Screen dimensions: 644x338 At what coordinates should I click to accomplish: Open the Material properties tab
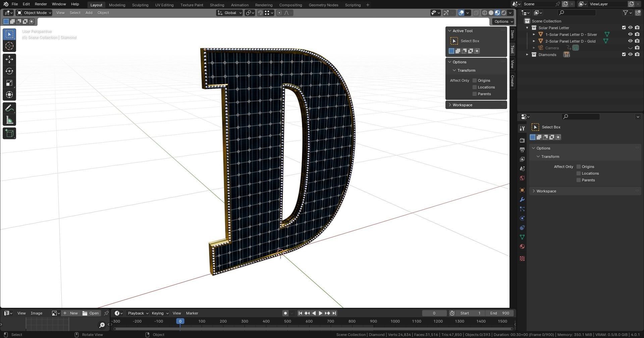[522, 246]
